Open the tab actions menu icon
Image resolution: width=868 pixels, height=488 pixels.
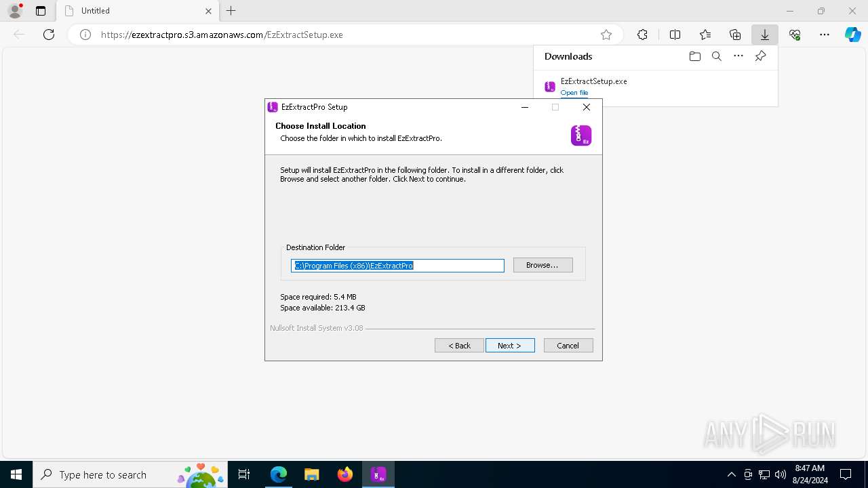click(41, 11)
